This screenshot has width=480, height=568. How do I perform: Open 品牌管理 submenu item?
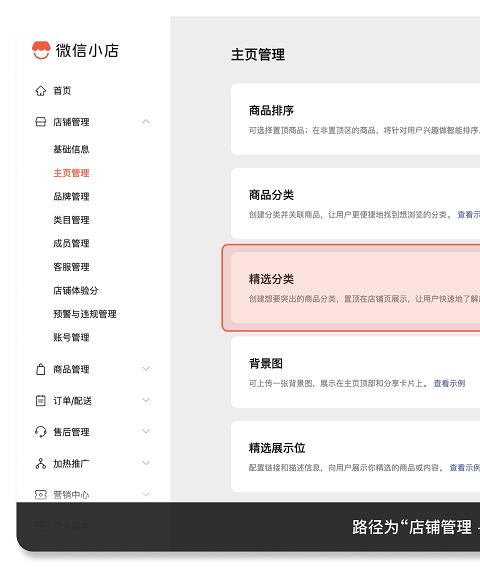71,197
